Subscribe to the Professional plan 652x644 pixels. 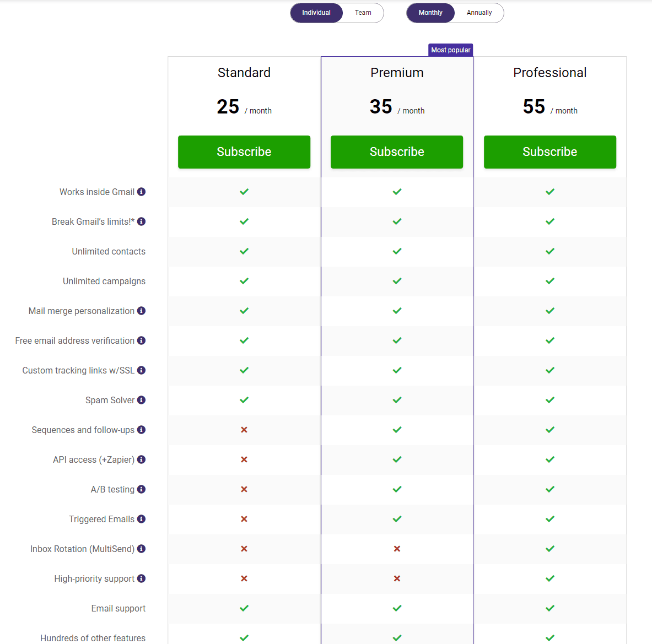549,151
